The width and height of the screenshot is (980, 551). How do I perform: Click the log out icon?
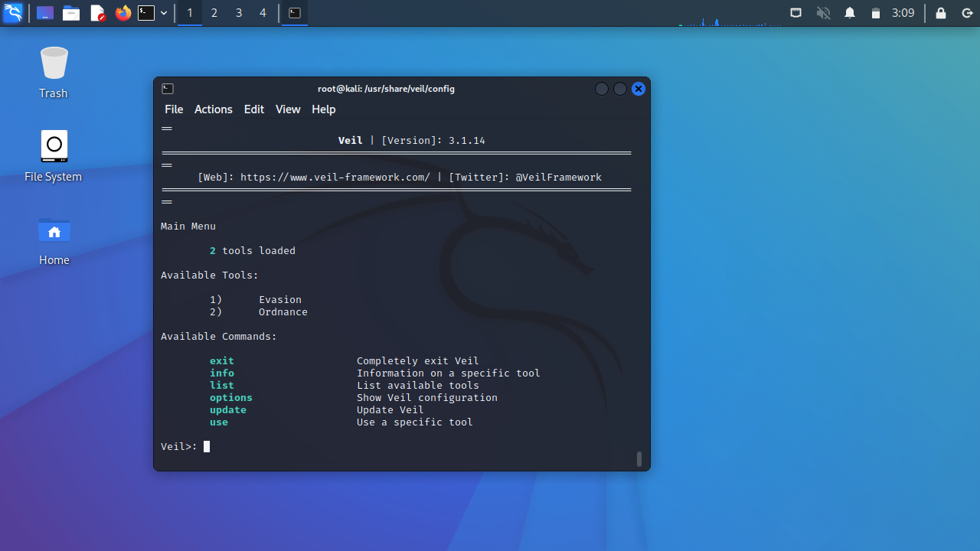coord(967,13)
